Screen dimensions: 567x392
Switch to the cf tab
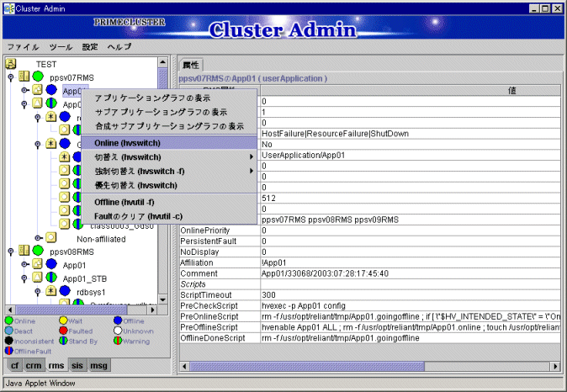(14, 365)
